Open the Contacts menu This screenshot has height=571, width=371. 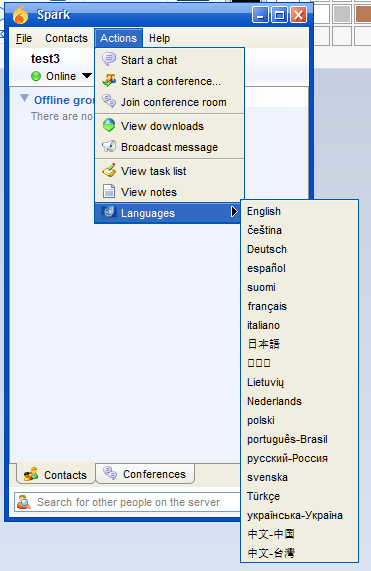pyautogui.click(x=66, y=38)
